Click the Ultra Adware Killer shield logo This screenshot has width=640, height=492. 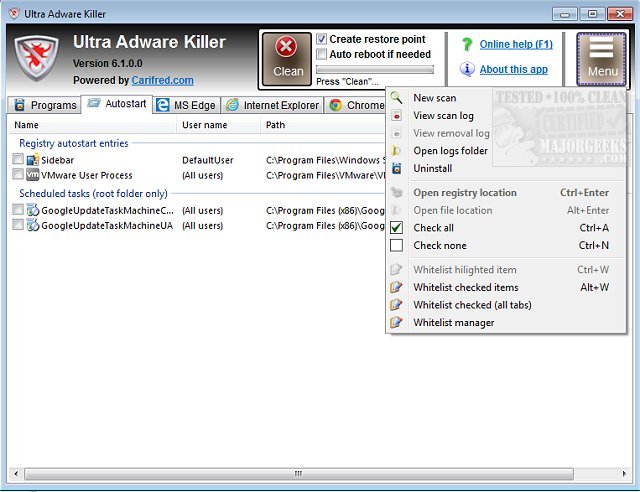(36, 58)
